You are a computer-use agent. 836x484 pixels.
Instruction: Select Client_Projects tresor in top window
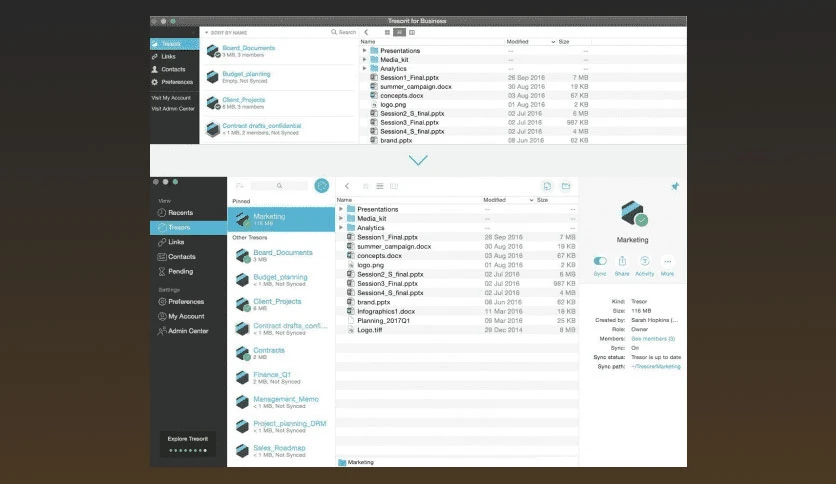[x=278, y=103]
